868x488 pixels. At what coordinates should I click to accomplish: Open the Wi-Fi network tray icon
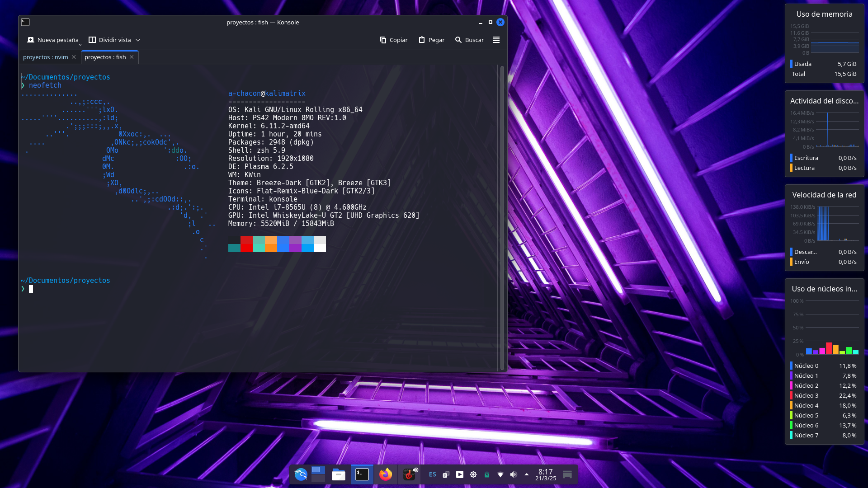500,474
